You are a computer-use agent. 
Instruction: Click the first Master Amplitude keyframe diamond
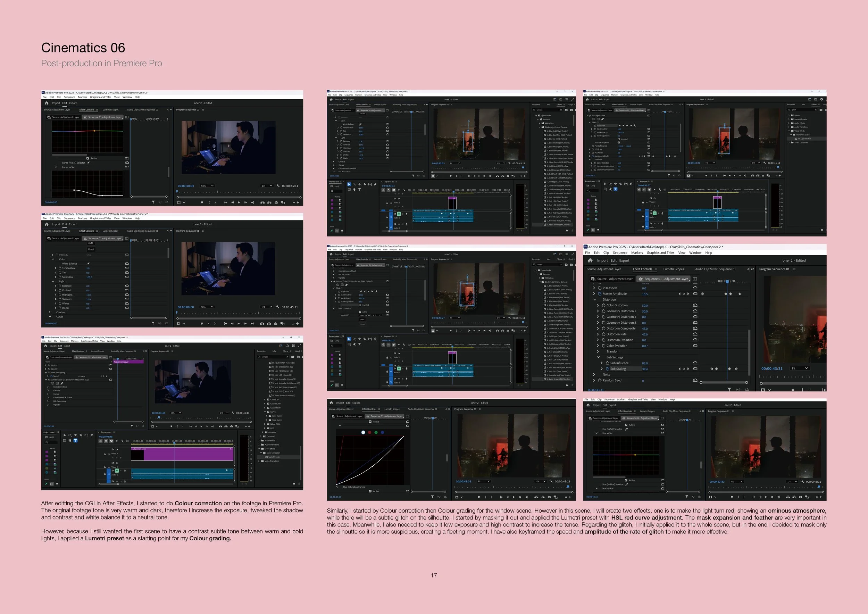[702, 294]
